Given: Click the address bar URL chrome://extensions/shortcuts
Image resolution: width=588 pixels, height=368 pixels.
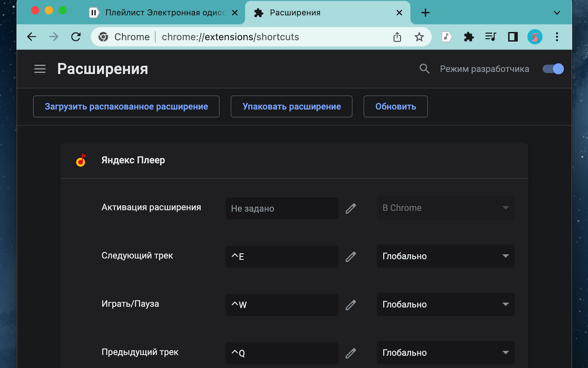Looking at the screenshot, I should 230,37.
